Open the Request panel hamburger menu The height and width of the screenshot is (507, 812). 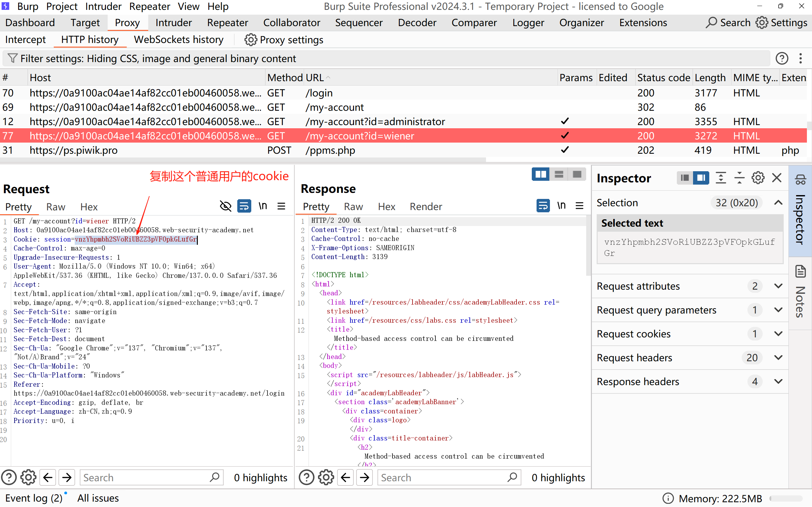click(x=281, y=206)
